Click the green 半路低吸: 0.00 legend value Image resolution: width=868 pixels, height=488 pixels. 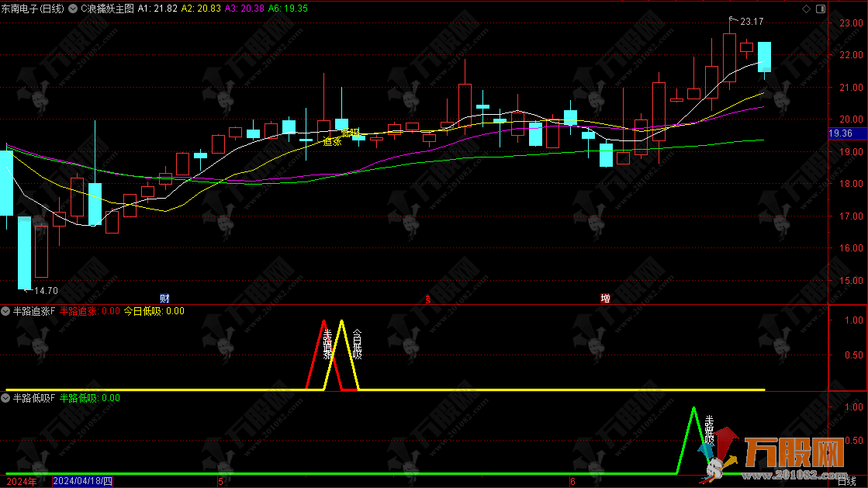pyautogui.click(x=90, y=398)
